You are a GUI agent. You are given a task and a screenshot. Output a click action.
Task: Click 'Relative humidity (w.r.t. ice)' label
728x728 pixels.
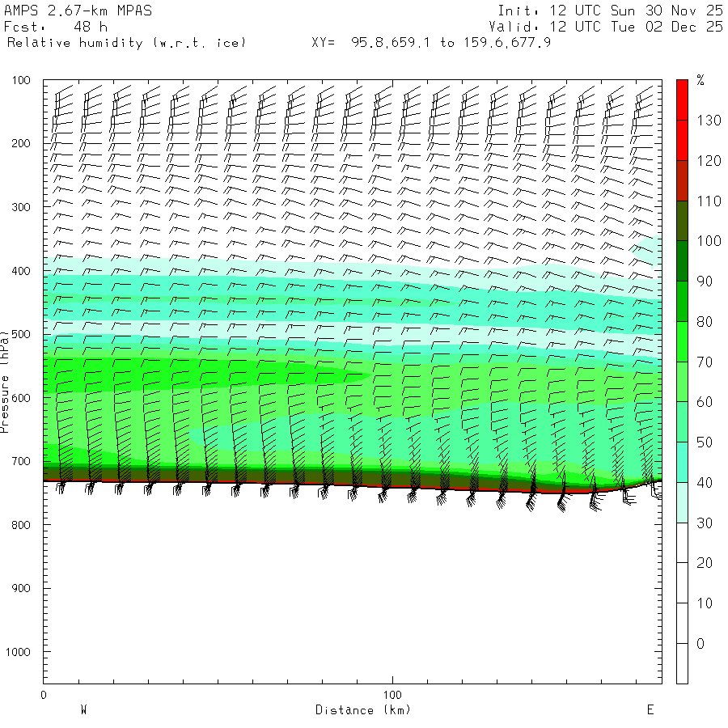click(126, 43)
